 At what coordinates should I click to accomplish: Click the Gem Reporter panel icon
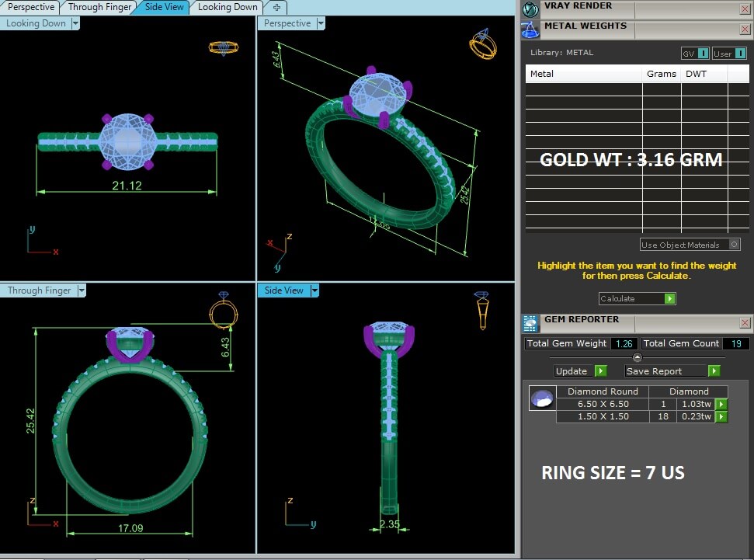point(530,324)
